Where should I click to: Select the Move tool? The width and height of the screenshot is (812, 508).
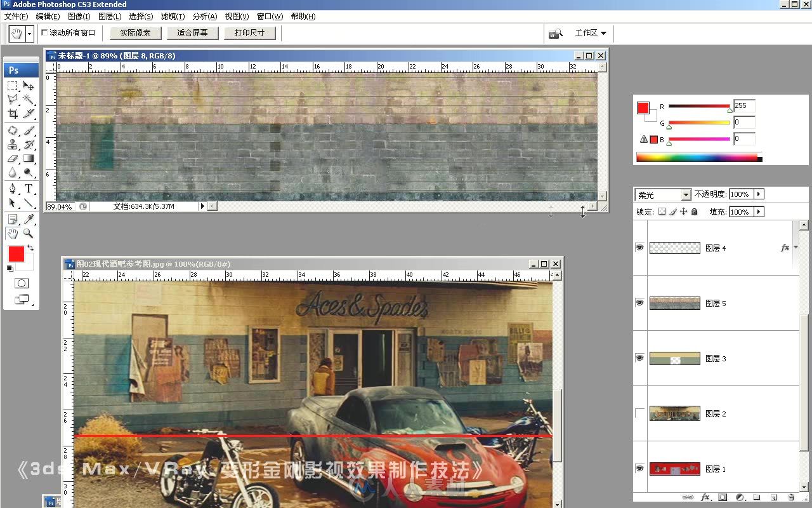[x=29, y=86]
